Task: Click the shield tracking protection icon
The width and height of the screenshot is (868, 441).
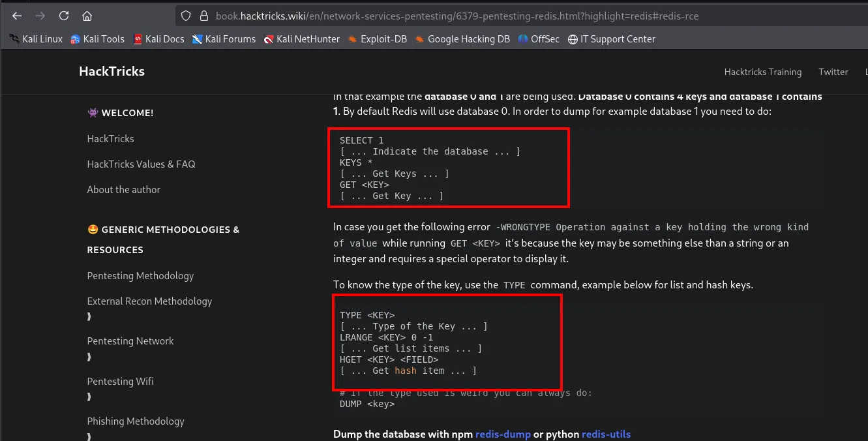Action: [186, 16]
